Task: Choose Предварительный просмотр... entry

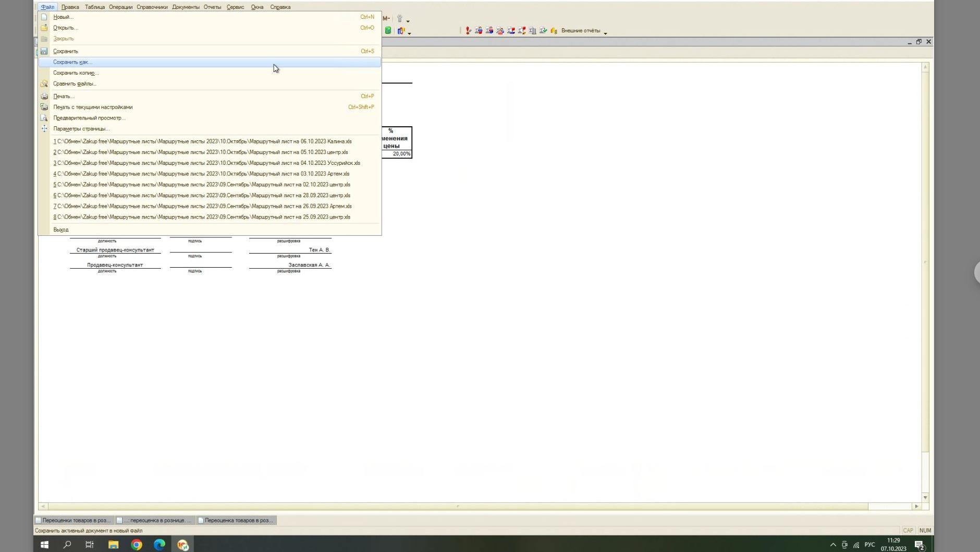Action: click(210, 118)
